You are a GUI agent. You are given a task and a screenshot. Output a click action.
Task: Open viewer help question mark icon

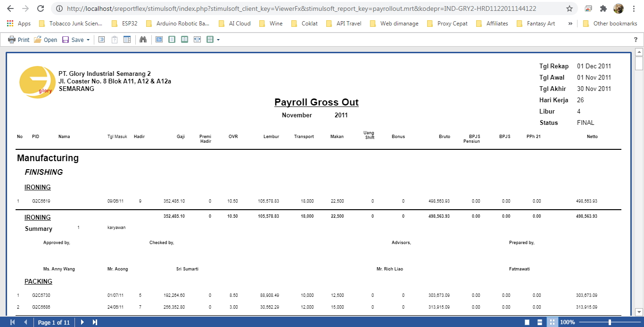click(636, 40)
